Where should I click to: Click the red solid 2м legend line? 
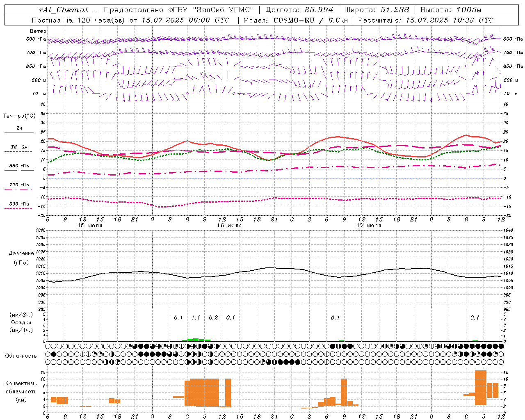[x=19, y=132]
